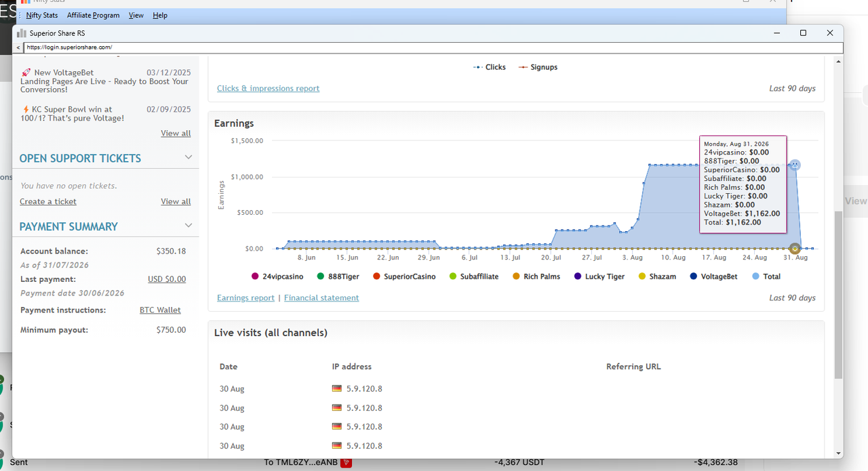The image size is (868, 471).
Task: Click the Referring URL column header
Action: click(x=633, y=367)
